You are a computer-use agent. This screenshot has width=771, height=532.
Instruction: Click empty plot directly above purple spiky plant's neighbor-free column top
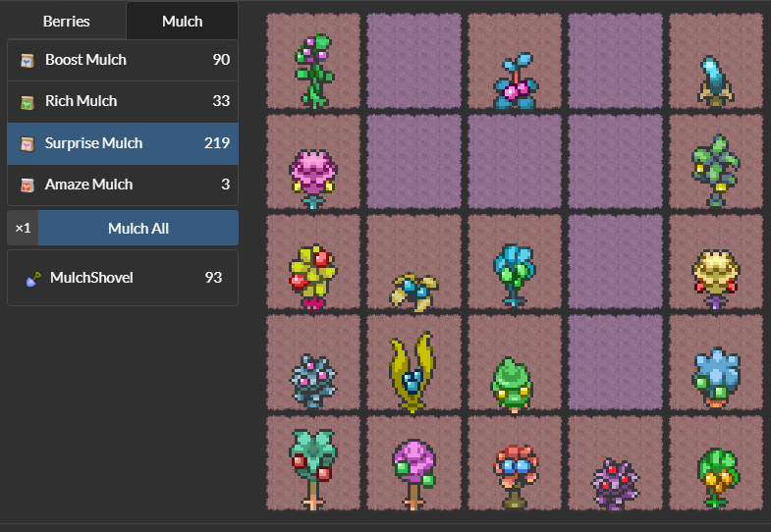[x=615, y=61]
